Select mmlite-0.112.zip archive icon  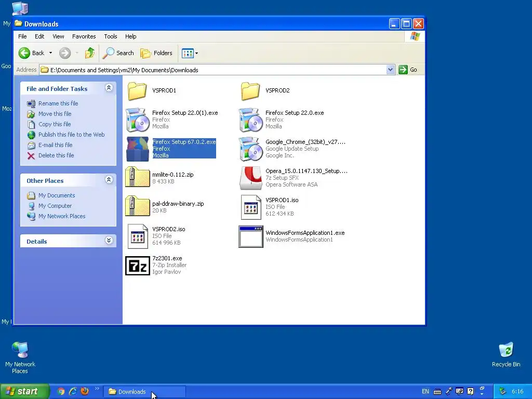(x=137, y=177)
